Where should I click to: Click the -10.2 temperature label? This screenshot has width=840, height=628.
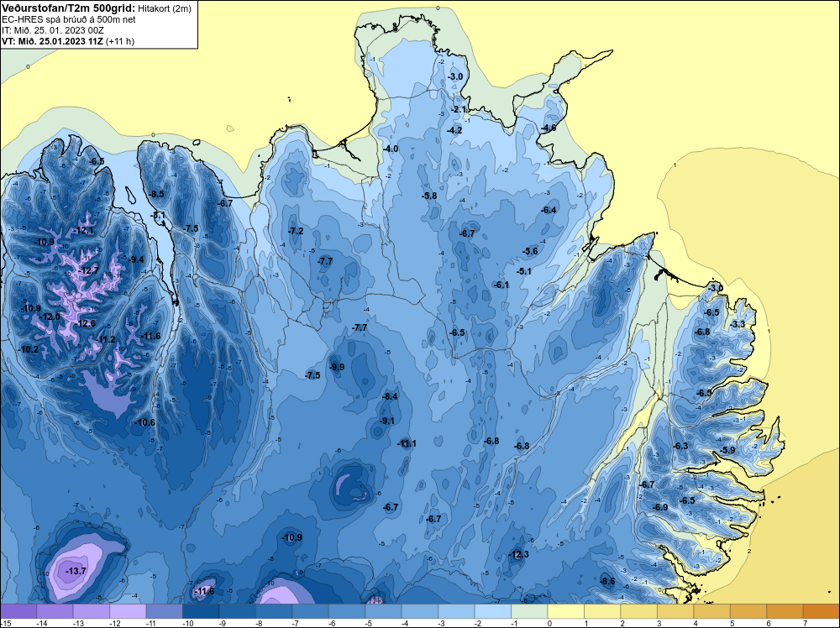(29, 349)
